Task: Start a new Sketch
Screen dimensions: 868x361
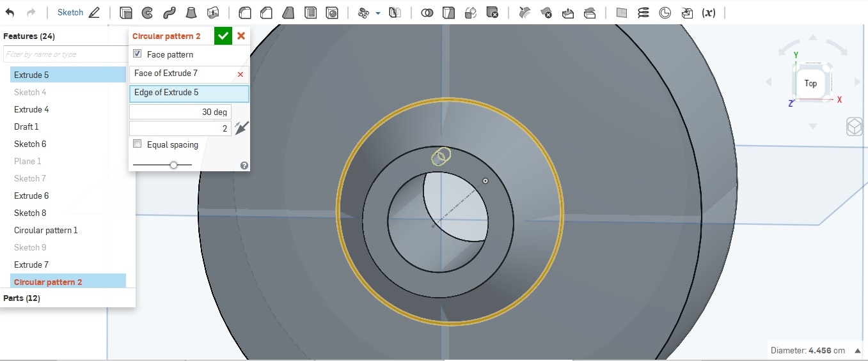Action: [x=78, y=12]
